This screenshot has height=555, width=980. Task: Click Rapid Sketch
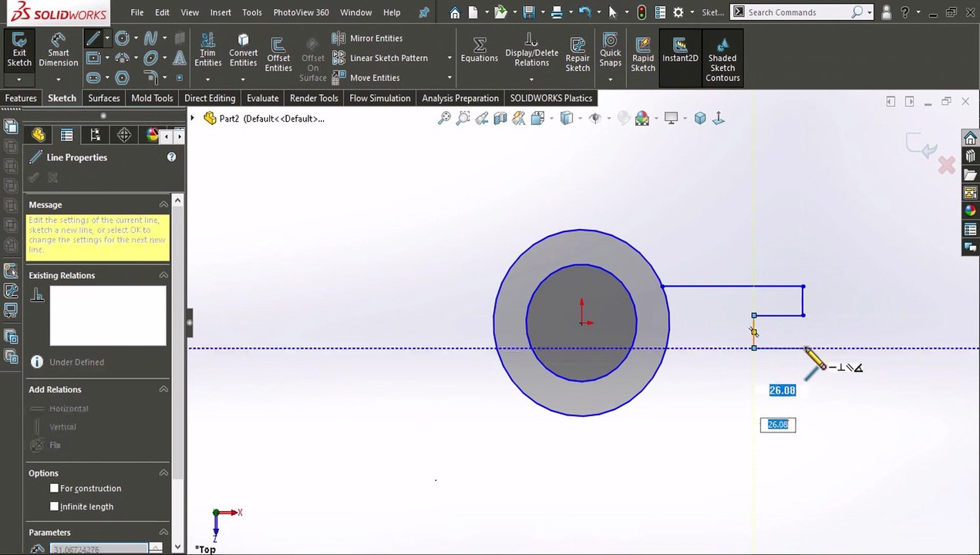coord(643,54)
